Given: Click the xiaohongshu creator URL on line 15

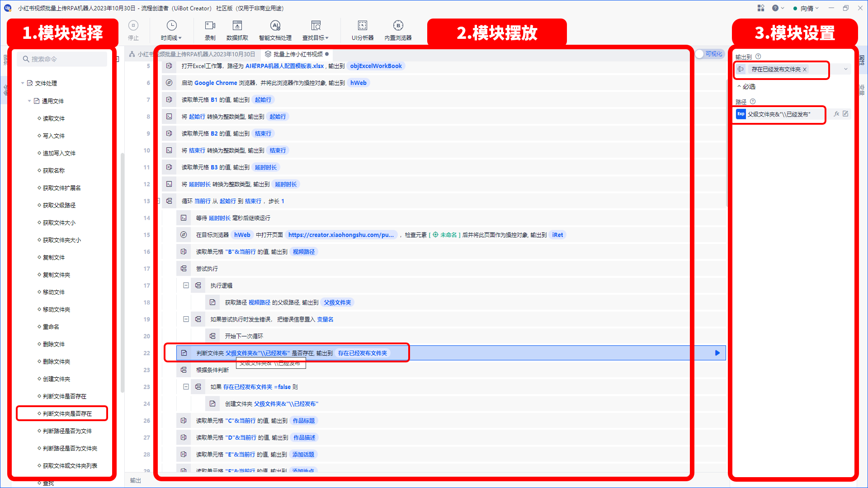Looking at the screenshot, I should tap(341, 235).
